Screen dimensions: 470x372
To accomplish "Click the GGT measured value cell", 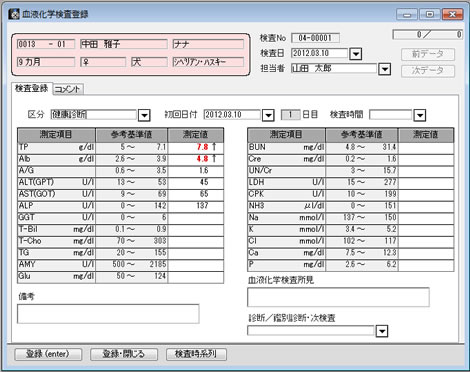I will pos(196,218).
